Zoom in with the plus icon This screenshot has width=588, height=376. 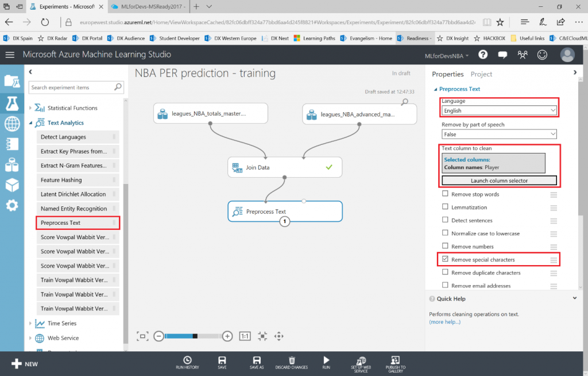click(x=227, y=336)
